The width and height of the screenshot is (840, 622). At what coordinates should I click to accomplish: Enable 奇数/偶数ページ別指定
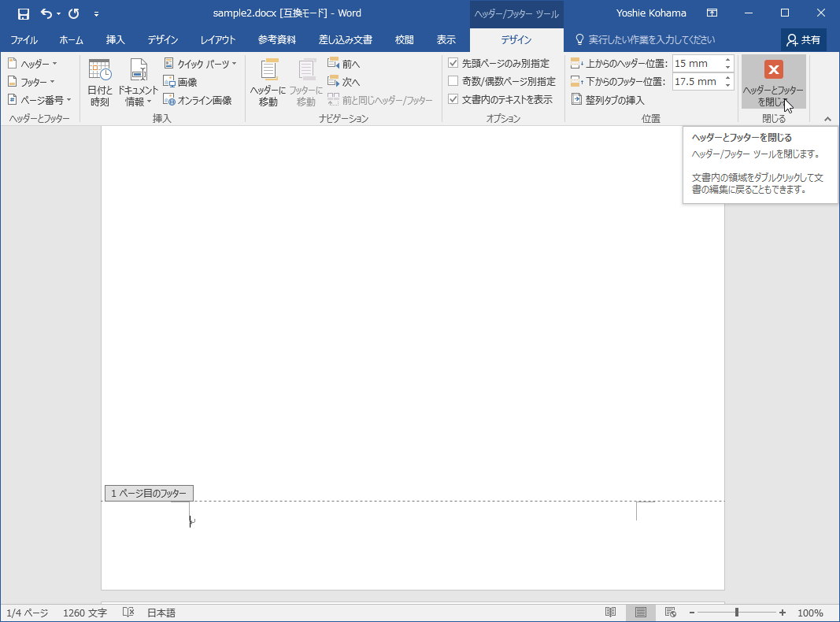pos(453,81)
